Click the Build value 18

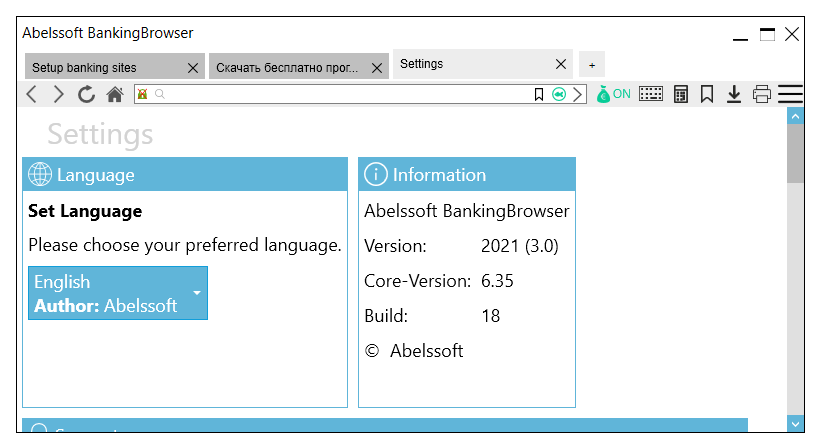[490, 316]
